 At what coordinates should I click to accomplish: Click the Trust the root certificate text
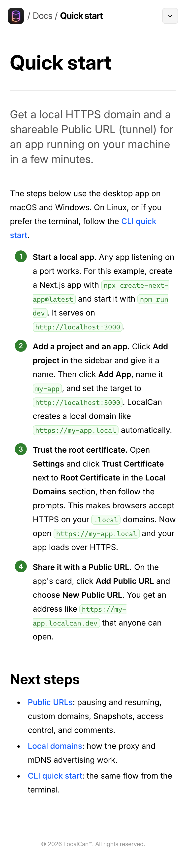pos(80,450)
